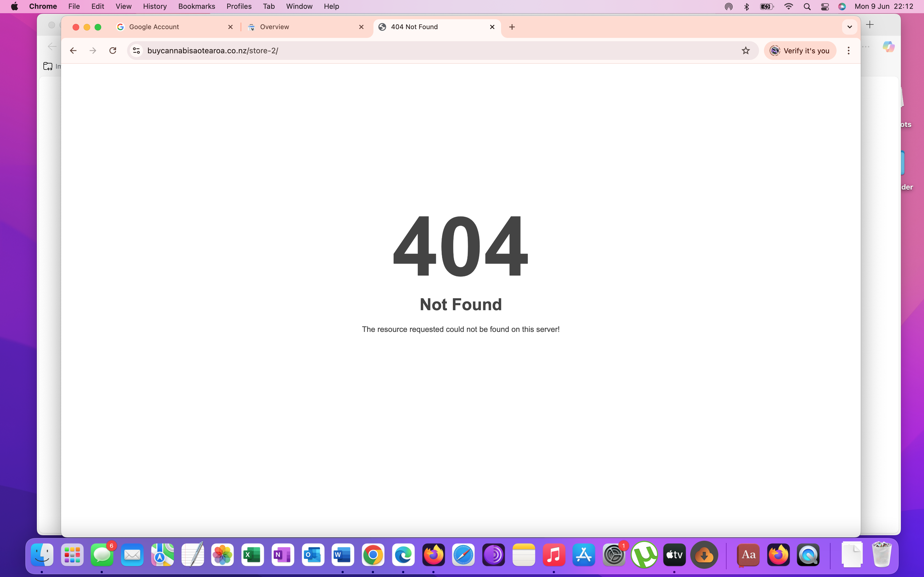The width and height of the screenshot is (924, 577).
Task: Open macOS Control Center in menu bar
Action: click(824, 7)
